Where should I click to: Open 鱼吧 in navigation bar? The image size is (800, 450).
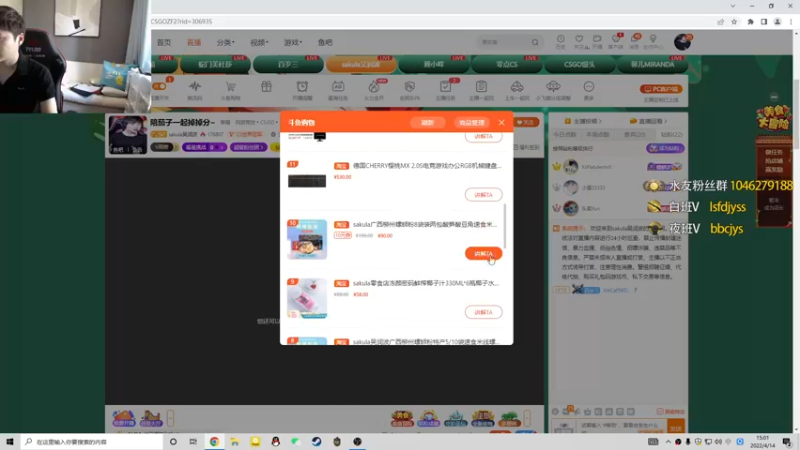point(325,42)
